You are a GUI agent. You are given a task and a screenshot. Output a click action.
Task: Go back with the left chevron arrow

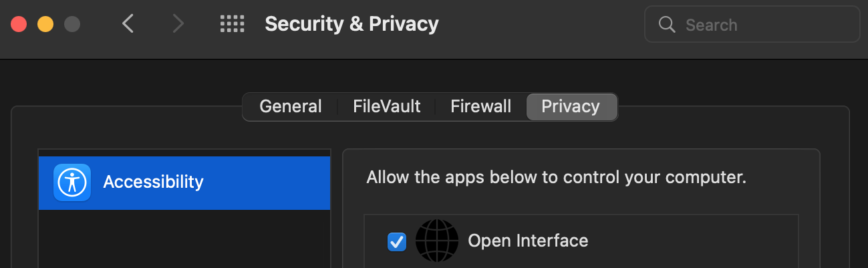click(128, 24)
